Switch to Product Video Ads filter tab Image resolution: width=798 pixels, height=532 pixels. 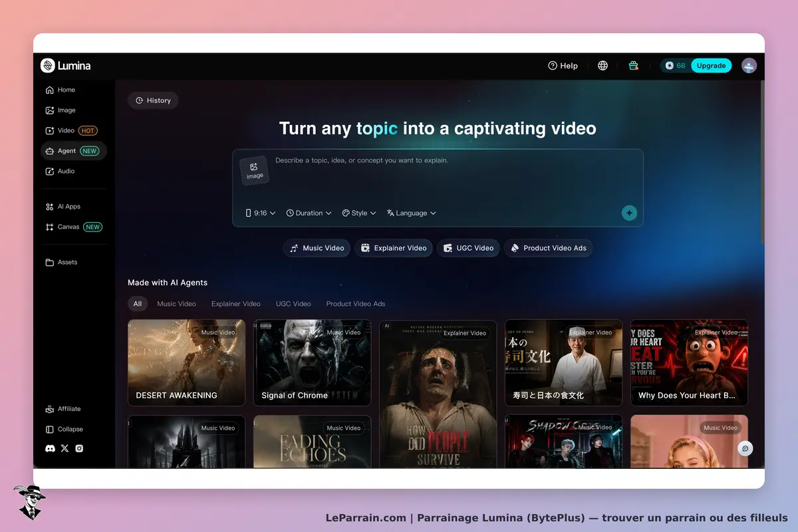click(x=356, y=304)
